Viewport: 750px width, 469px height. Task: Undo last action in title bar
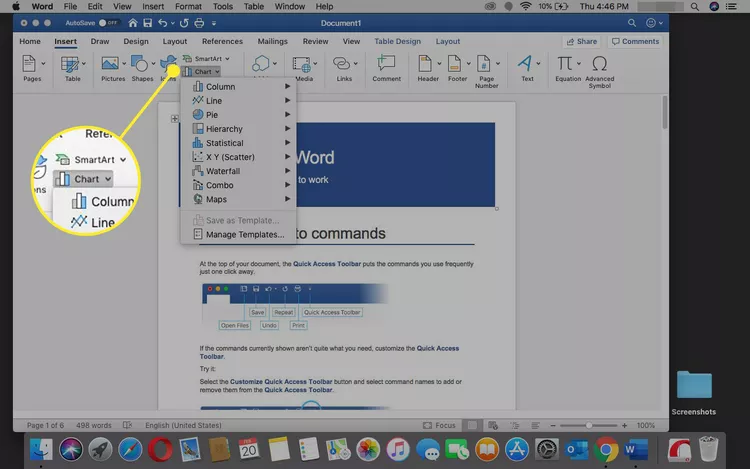(x=163, y=23)
